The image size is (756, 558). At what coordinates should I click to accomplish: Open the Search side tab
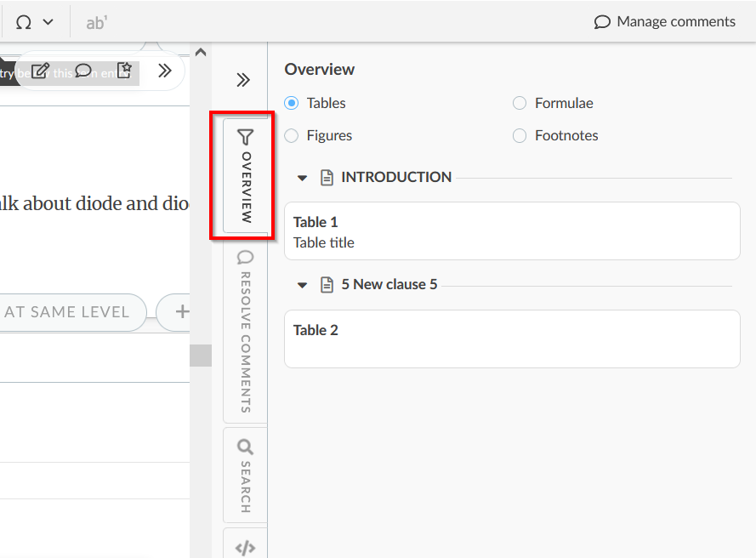pyautogui.click(x=245, y=475)
